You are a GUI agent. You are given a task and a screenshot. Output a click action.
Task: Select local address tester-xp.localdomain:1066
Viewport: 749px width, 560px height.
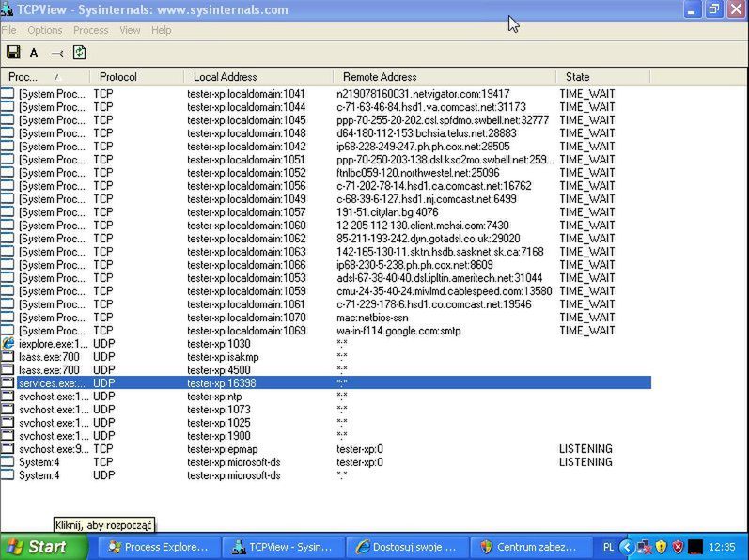click(246, 264)
